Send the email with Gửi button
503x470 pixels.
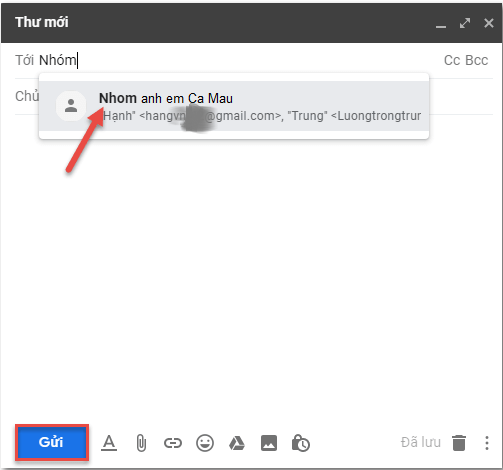click(x=52, y=442)
